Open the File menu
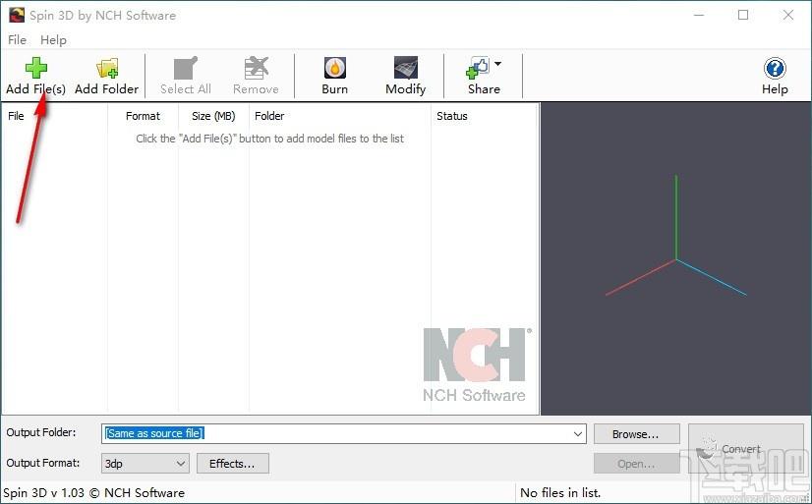The height and width of the screenshot is (504, 812). pos(17,40)
